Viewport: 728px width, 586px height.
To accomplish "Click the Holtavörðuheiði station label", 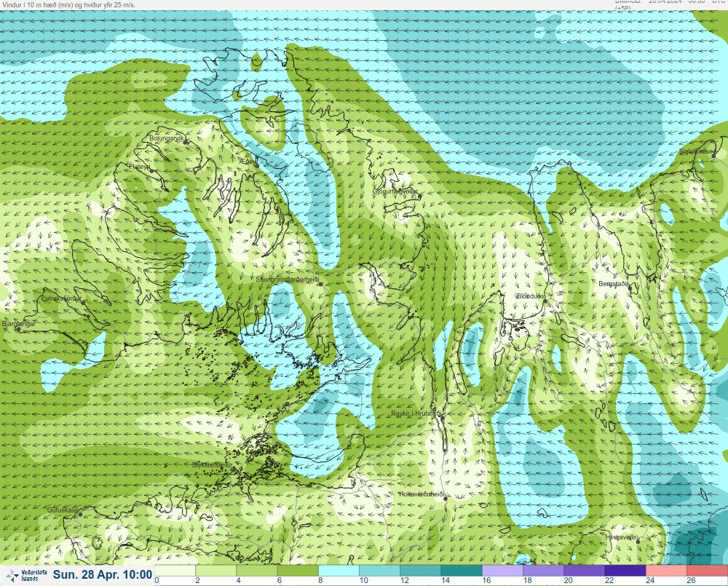I will pos(422,494).
